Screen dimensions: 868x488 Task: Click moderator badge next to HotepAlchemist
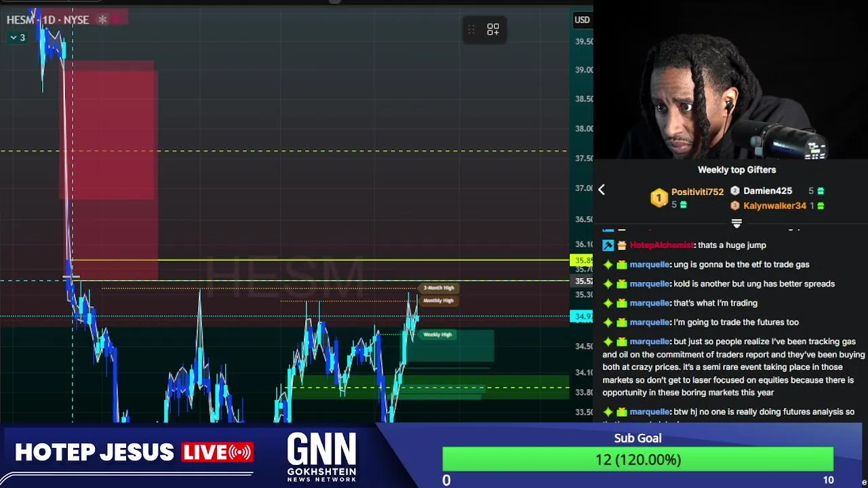coord(608,245)
